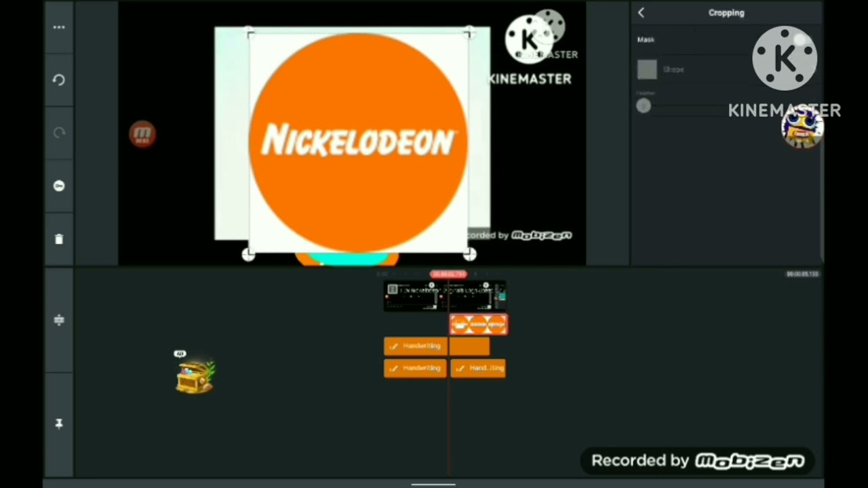Click the pin icon at bottom left
This screenshot has width=868, height=488.
59,424
